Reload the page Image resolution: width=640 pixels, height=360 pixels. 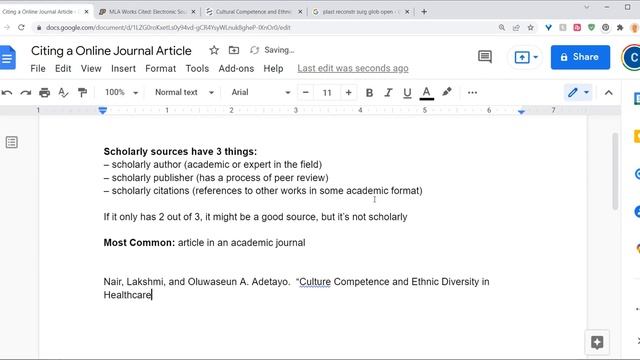coord(21,28)
